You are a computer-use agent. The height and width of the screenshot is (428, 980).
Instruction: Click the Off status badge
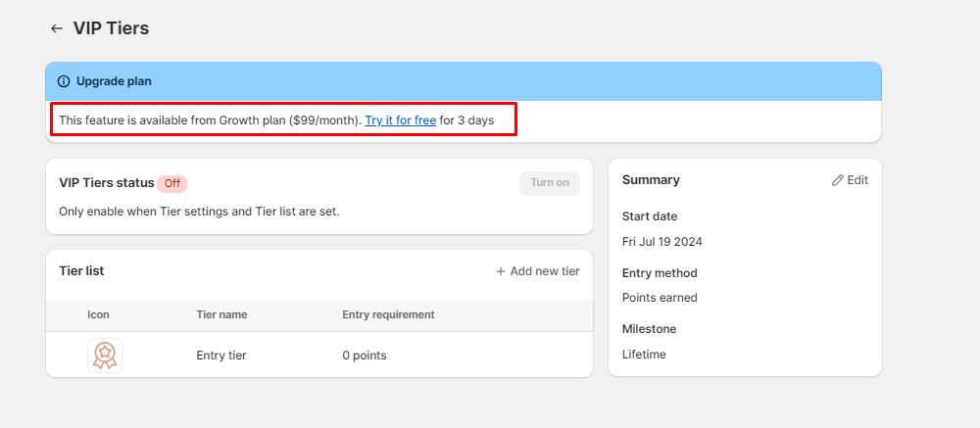pos(171,183)
